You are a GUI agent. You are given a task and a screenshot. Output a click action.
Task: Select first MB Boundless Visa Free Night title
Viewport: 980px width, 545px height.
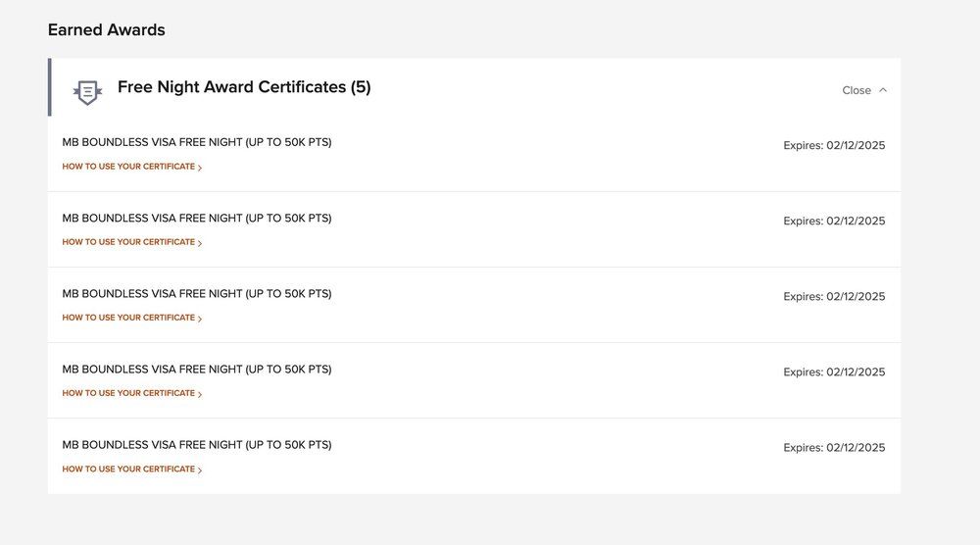click(x=197, y=142)
